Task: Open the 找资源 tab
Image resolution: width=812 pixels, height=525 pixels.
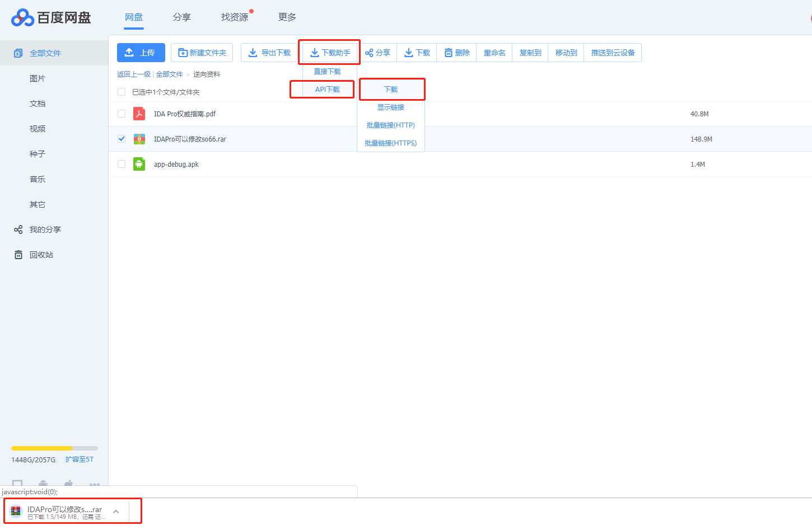Action: point(235,17)
